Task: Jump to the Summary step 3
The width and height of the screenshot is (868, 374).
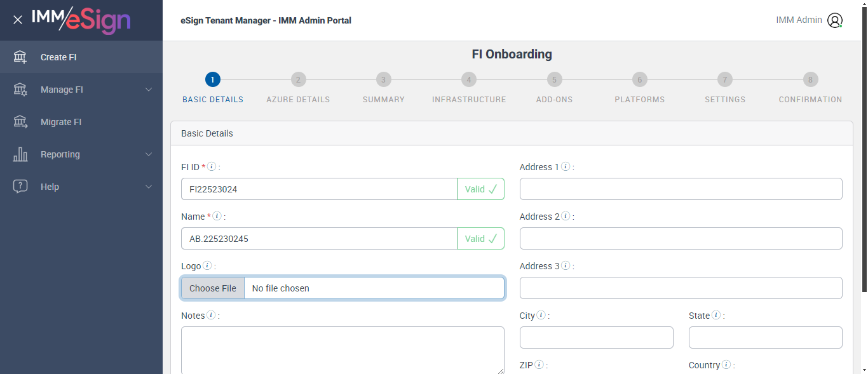Action: click(x=383, y=80)
